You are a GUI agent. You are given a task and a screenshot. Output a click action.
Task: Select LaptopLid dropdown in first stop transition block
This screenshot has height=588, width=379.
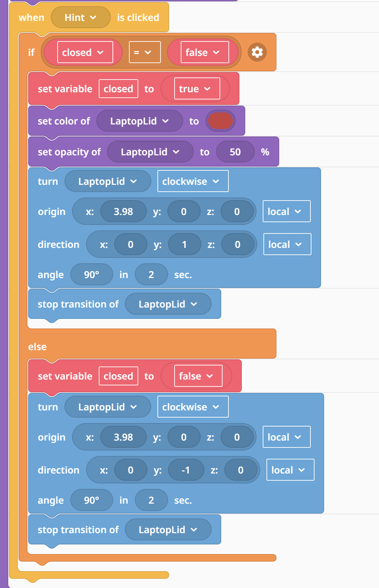168,304
